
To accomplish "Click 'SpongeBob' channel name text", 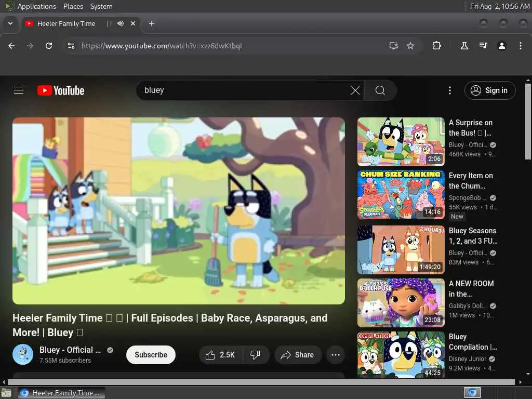I will [467, 198].
